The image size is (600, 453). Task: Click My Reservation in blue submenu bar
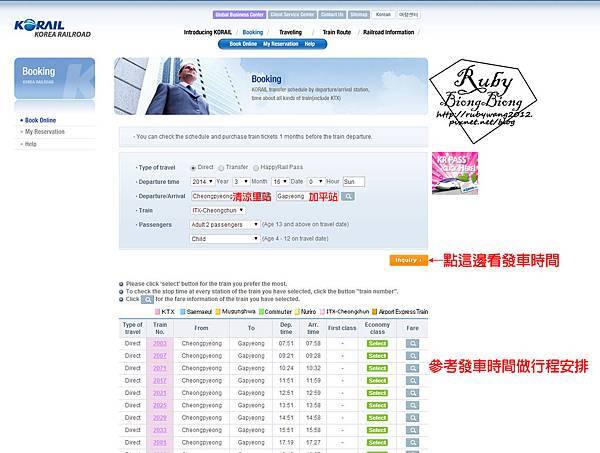pyautogui.click(x=280, y=44)
